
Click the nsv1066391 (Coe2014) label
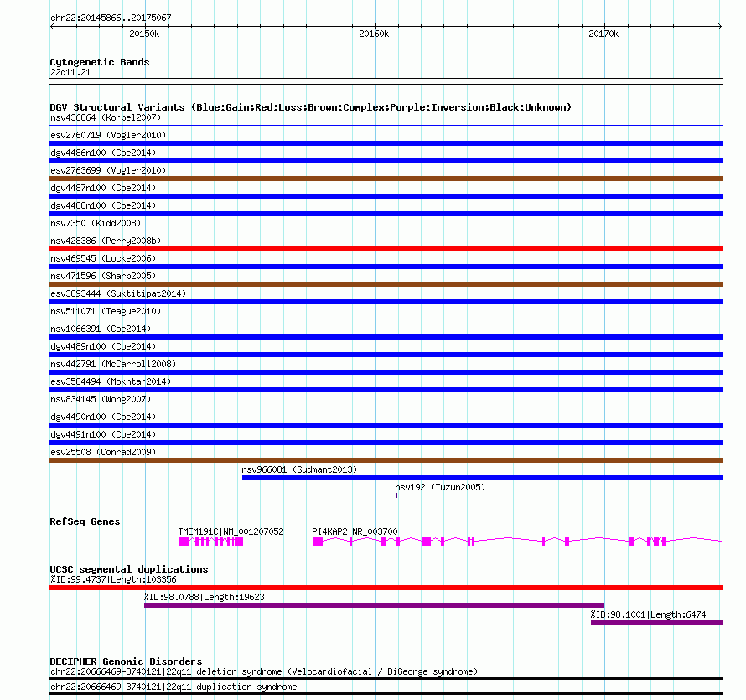[101, 329]
